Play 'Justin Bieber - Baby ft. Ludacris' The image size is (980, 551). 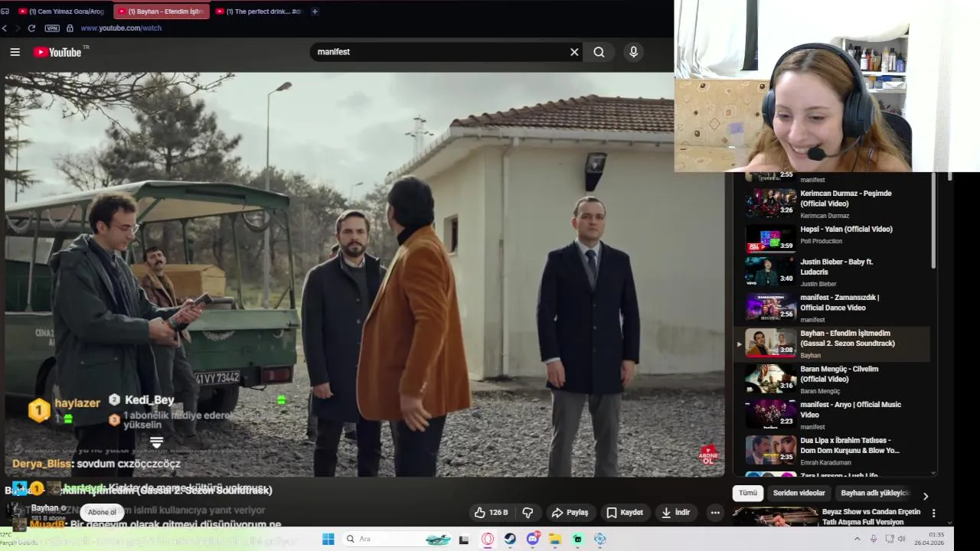pyautogui.click(x=834, y=272)
